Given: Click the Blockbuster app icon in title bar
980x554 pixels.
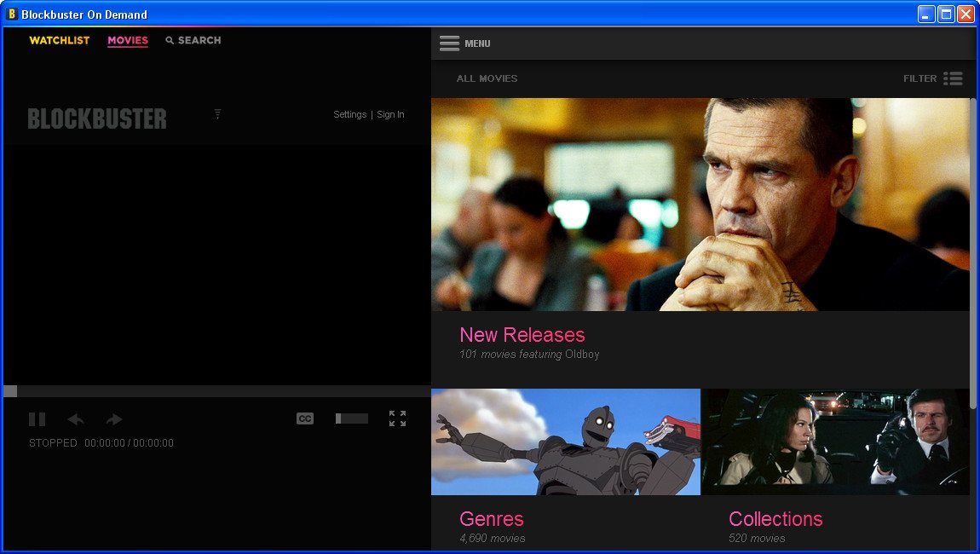Looking at the screenshot, I should point(11,14).
